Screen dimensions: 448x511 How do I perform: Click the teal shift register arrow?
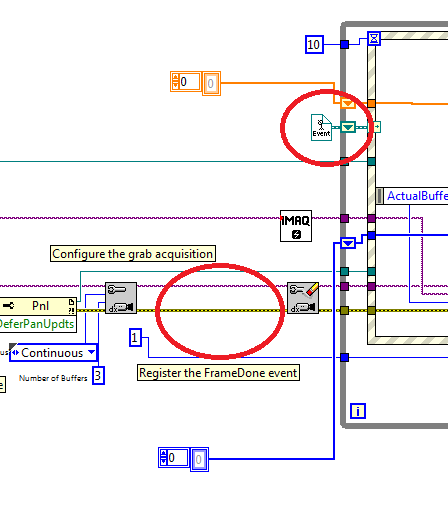point(348,127)
